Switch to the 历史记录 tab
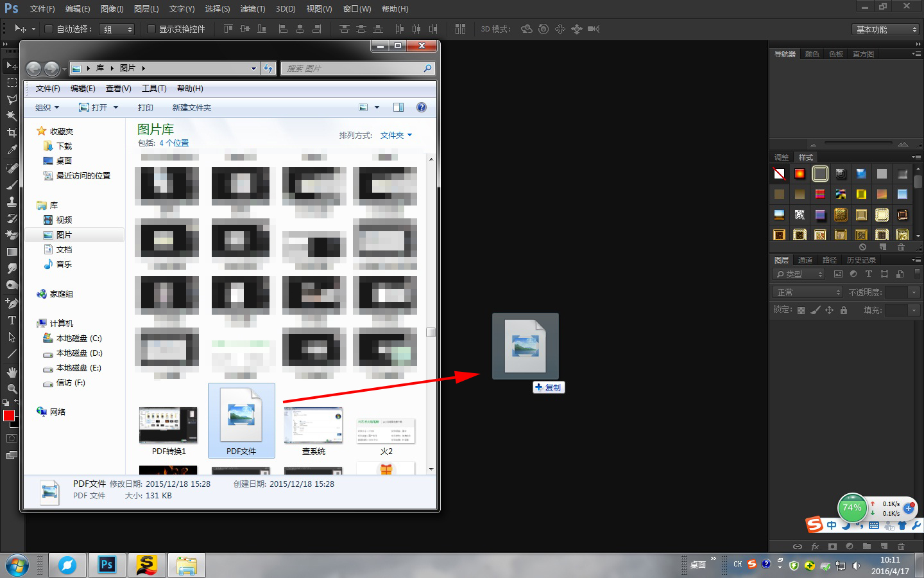The width and height of the screenshot is (924, 578). 861,260
